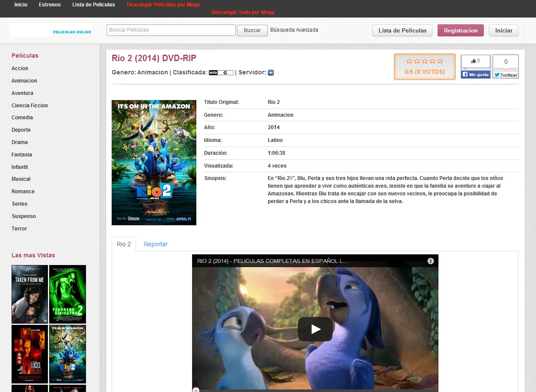The image size is (536, 392).
Task: Click the Año value 2014
Action: click(274, 127)
